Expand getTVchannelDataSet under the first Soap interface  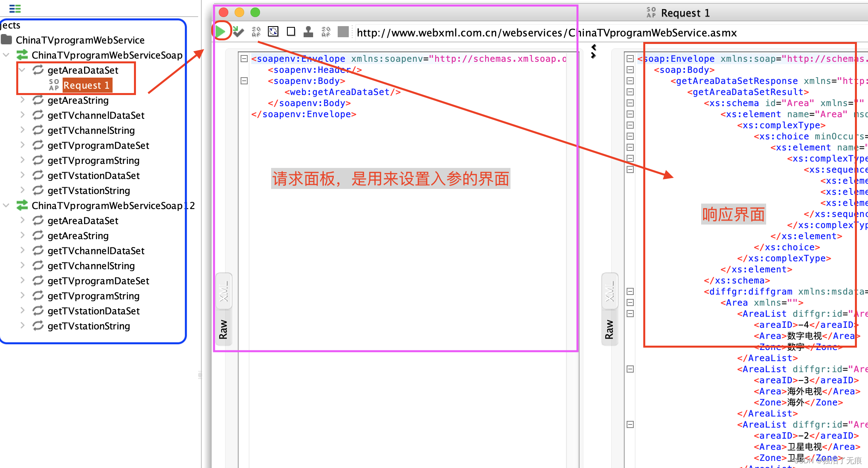(x=23, y=115)
